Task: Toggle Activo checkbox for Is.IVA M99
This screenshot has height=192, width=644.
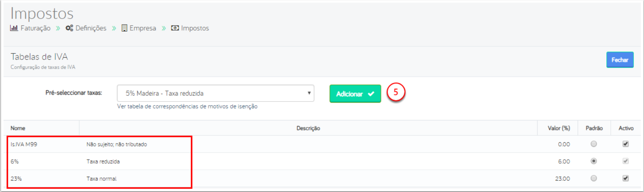Action: (625, 144)
